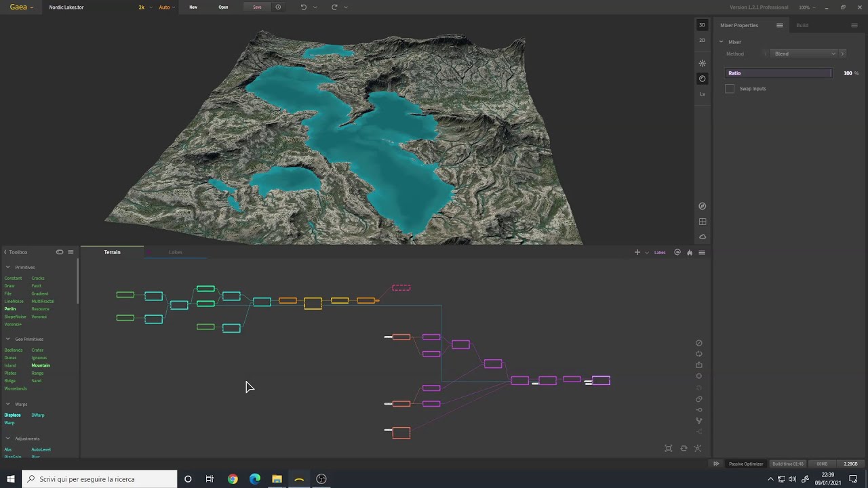Click the sun lighting icon in viewport sidebar

click(702, 63)
